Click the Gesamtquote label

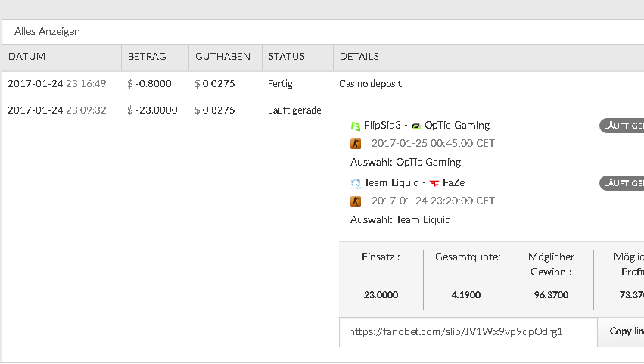[x=468, y=257]
